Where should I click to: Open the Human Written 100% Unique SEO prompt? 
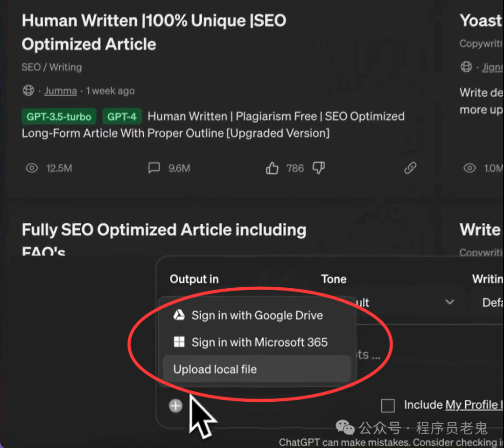154,32
